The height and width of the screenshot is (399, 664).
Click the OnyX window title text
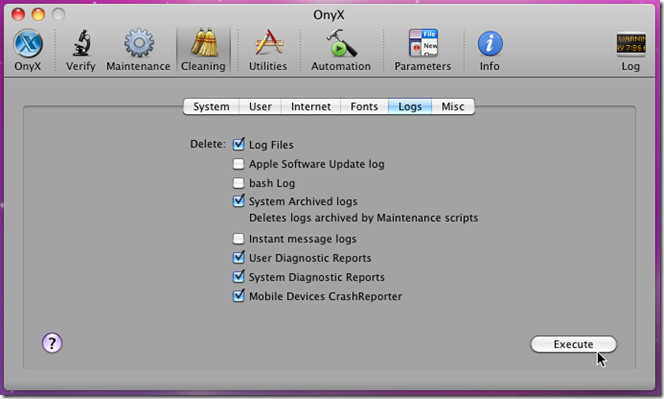click(329, 15)
